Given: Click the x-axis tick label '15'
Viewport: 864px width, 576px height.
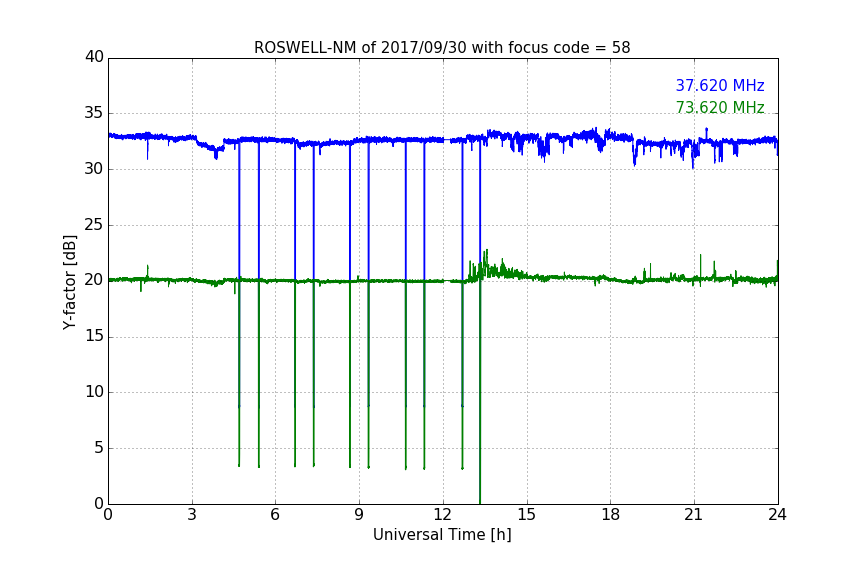Looking at the screenshot, I should (527, 515).
